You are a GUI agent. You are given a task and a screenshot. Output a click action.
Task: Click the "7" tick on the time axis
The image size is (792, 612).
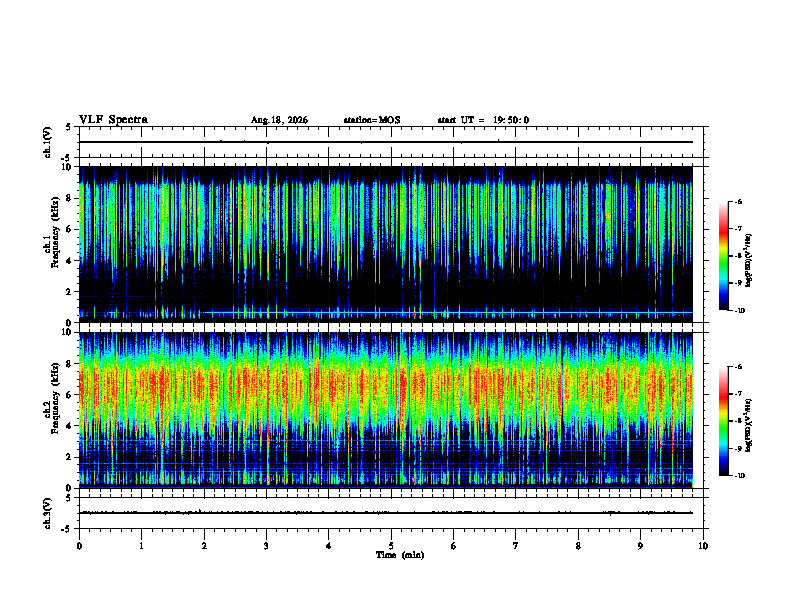pyautogui.click(x=516, y=546)
